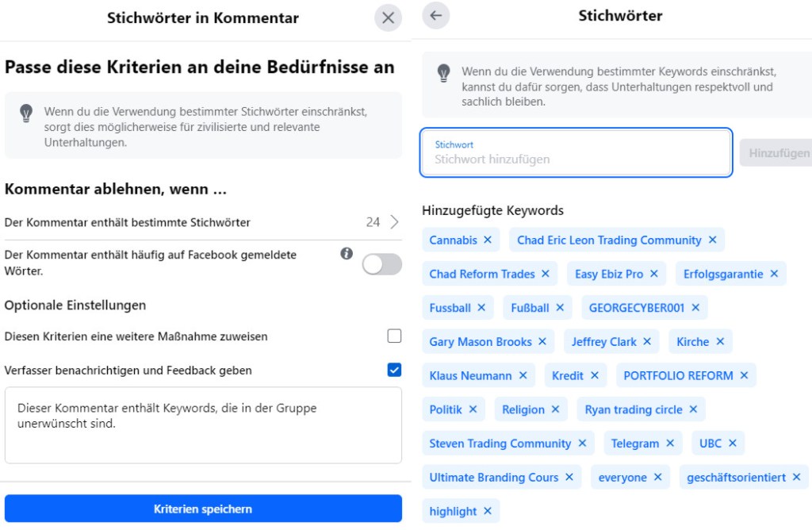Close the Stichwörter in Kommentar dialog
812x530 pixels.
388,18
